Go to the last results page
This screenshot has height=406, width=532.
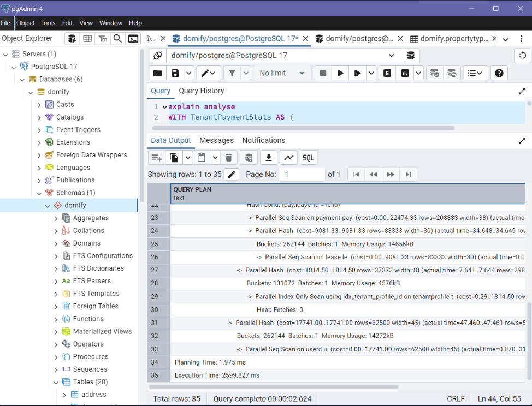pyautogui.click(x=407, y=175)
